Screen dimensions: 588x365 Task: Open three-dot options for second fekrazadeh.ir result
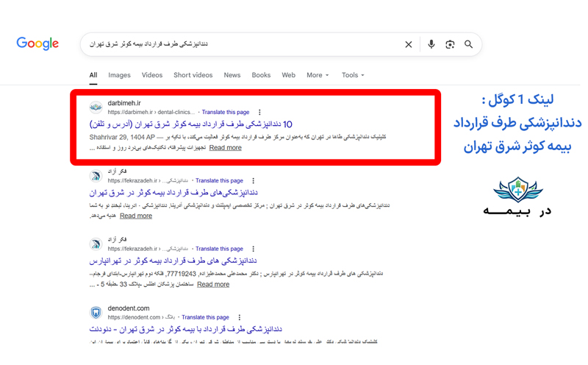coord(253,249)
